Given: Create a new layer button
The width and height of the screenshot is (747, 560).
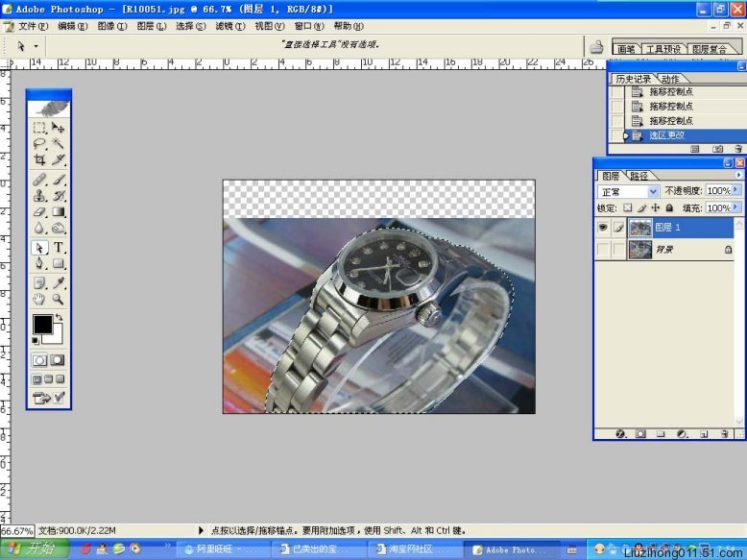Looking at the screenshot, I should (704, 434).
